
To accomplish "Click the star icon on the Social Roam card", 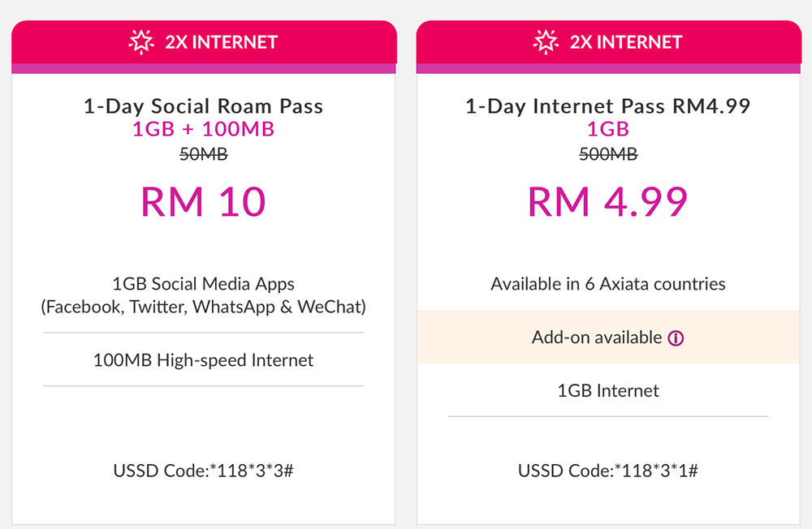I will [141, 41].
